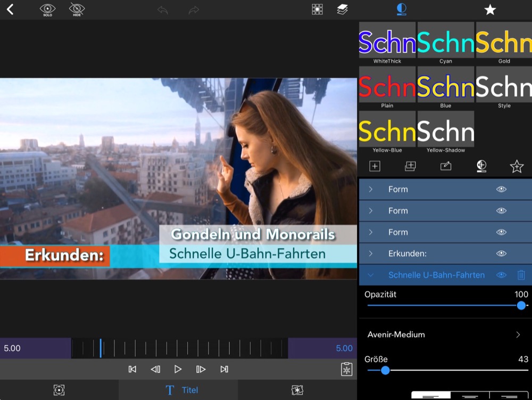Jump to the clip start
The image size is (532, 400).
coord(132,369)
